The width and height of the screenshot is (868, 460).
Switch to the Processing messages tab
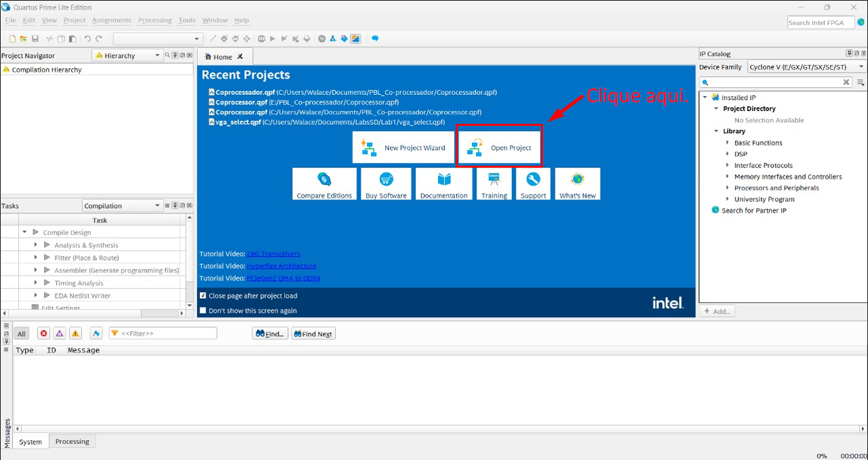[x=73, y=442]
